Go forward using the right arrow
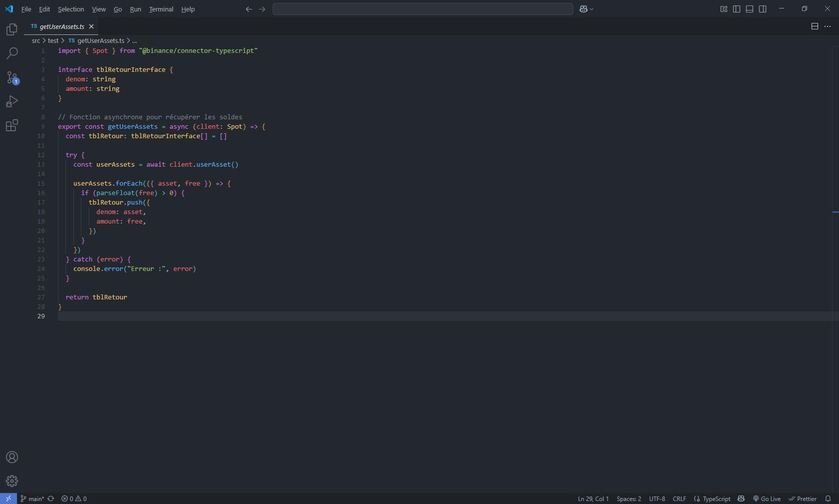The image size is (839, 504). (x=262, y=9)
